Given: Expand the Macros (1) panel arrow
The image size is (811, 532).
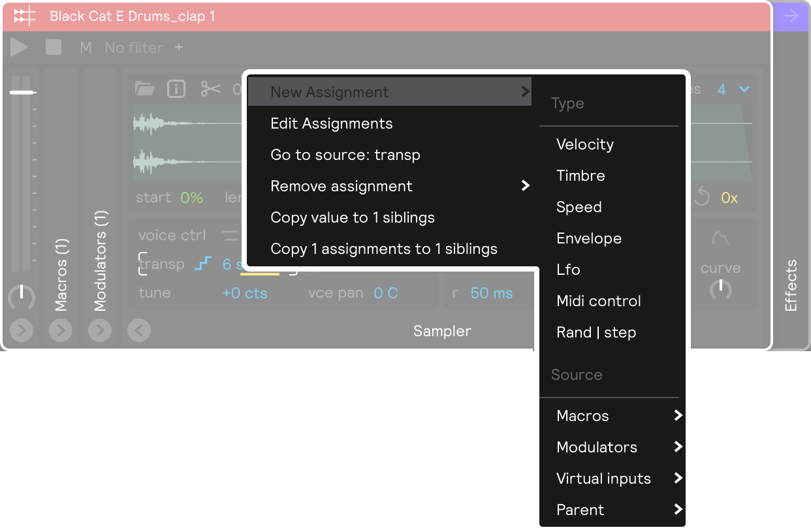Looking at the screenshot, I should (61, 331).
